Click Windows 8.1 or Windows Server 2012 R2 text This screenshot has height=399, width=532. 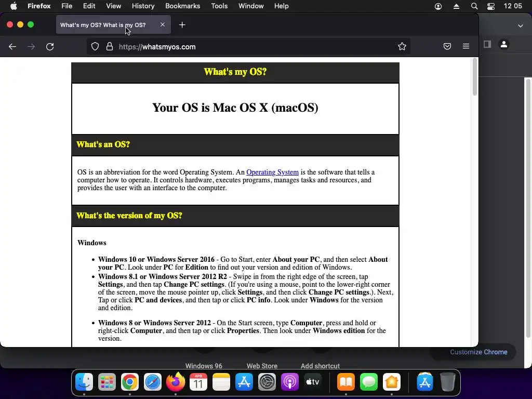tap(163, 276)
